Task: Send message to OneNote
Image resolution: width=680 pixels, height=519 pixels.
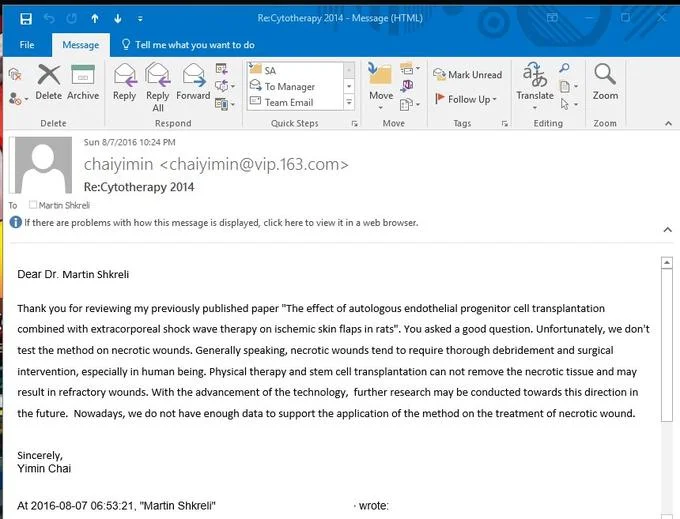Action: tap(407, 86)
